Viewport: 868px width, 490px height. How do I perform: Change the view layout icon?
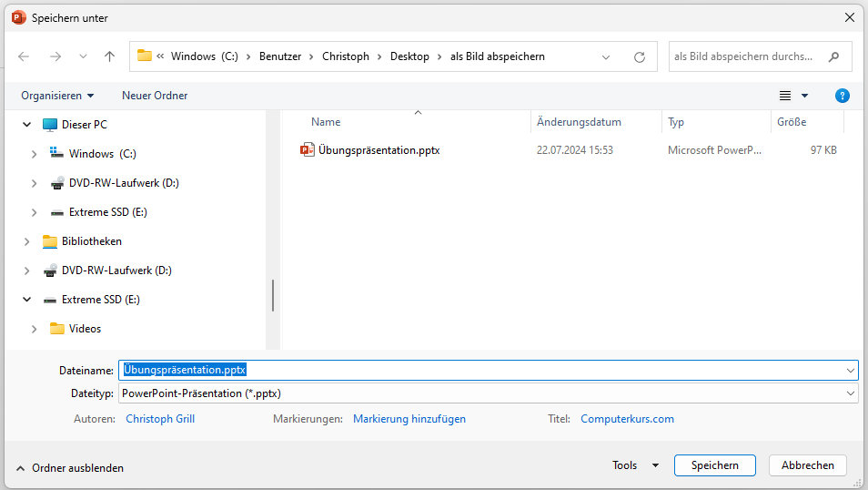point(785,96)
